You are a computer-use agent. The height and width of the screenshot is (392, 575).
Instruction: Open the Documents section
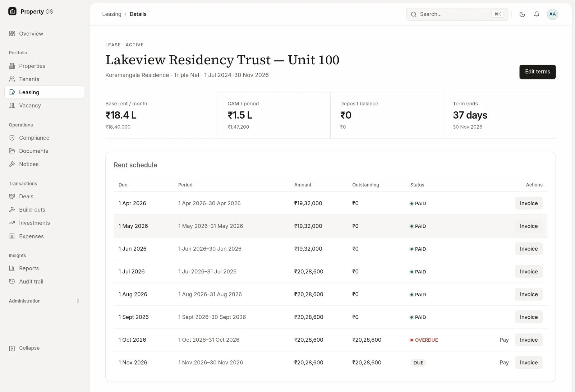point(45,151)
